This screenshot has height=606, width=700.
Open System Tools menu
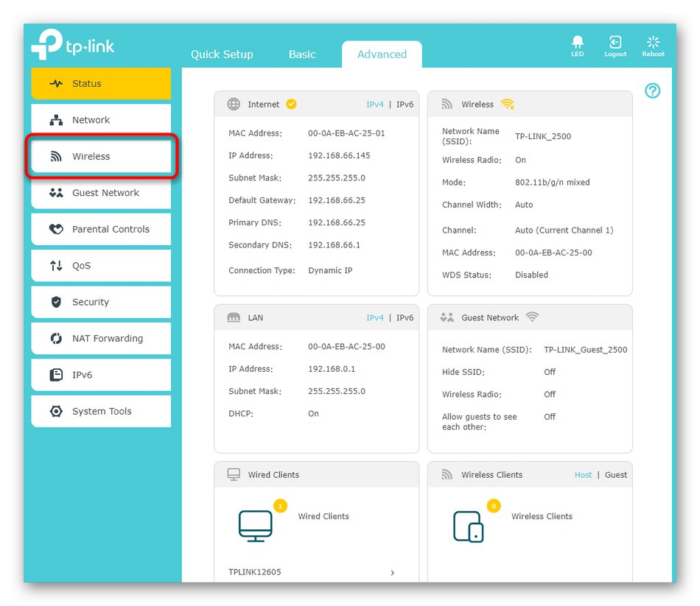101,411
